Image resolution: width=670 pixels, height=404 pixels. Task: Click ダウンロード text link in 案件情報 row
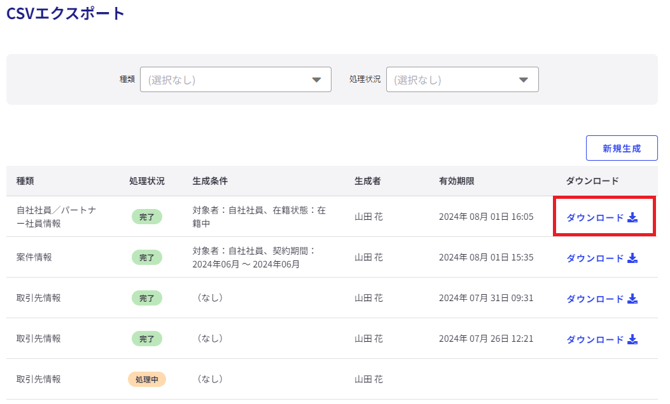[x=595, y=258]
